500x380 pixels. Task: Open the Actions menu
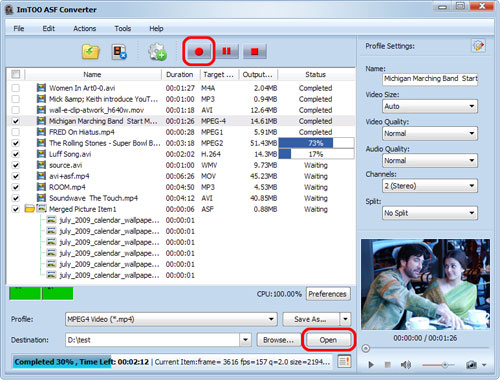pyautogui.click(x=85, y=28)
